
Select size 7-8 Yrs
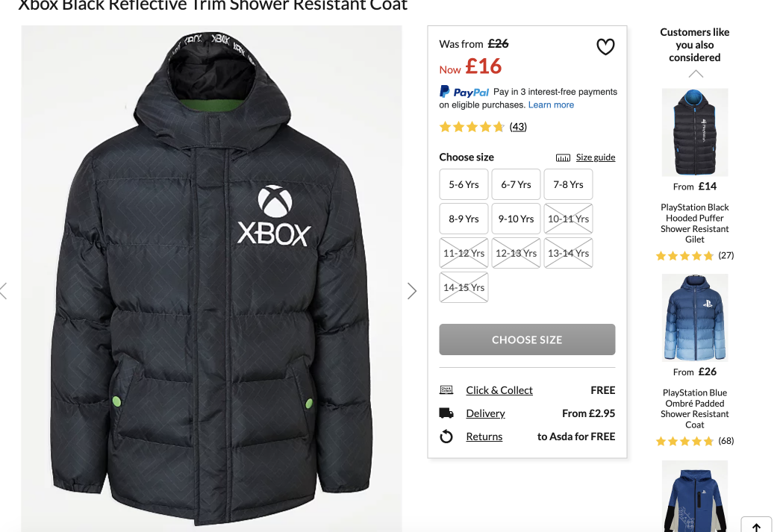click(568, 184)
